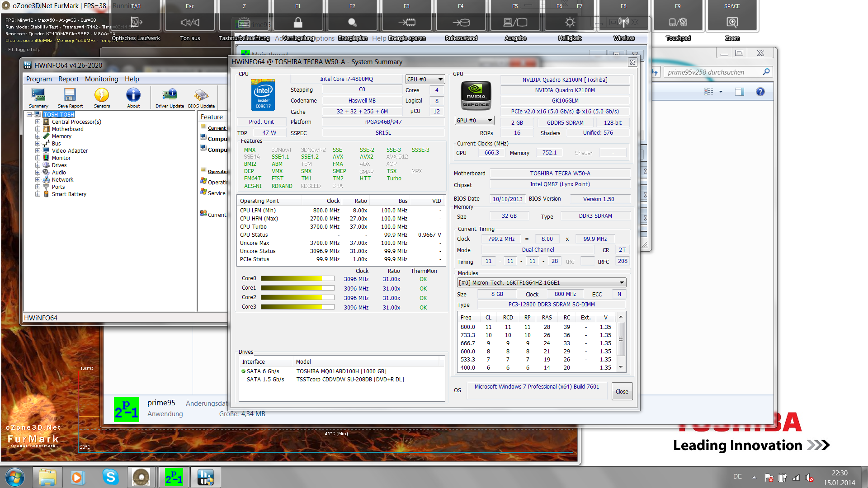
Task: Switch to HWiNFO64 taskbar button
Action: tap(206, 477)
